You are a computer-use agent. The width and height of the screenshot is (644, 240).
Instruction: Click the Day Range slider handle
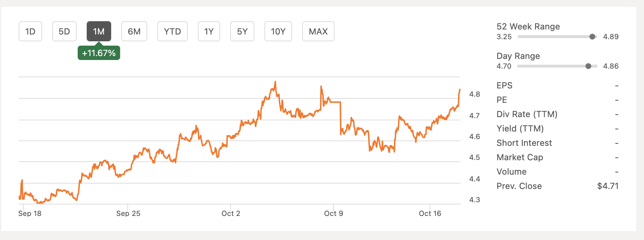click(589, 66)
